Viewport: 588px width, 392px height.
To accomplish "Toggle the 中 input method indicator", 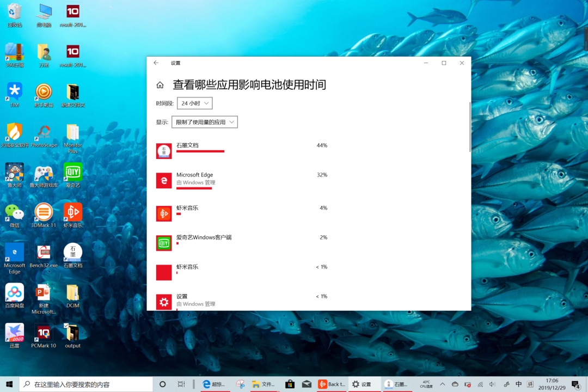I will 519,384.
